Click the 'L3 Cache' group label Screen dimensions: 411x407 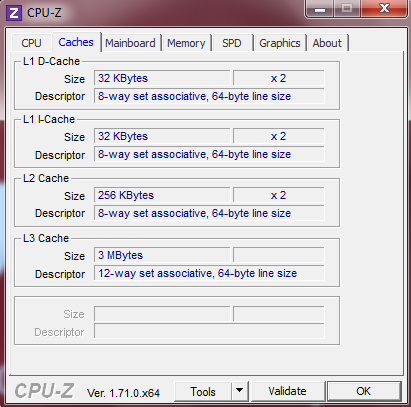click(x=46, y=238)
